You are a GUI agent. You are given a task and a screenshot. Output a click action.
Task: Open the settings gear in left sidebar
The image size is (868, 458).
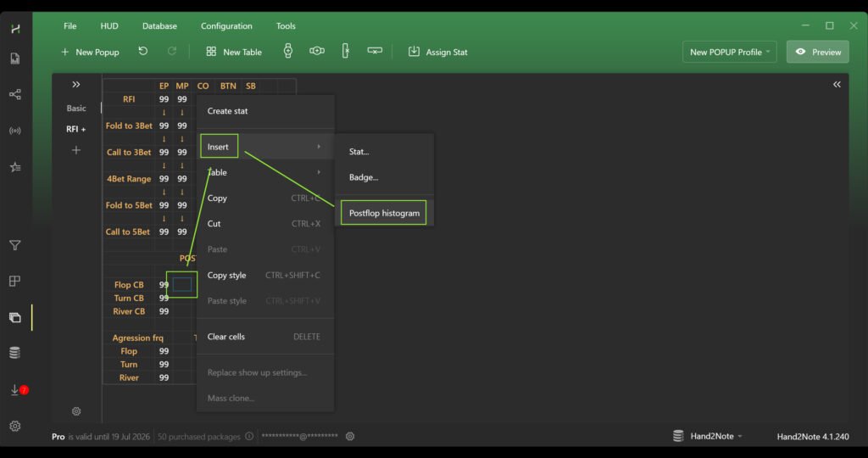point(14,426)
